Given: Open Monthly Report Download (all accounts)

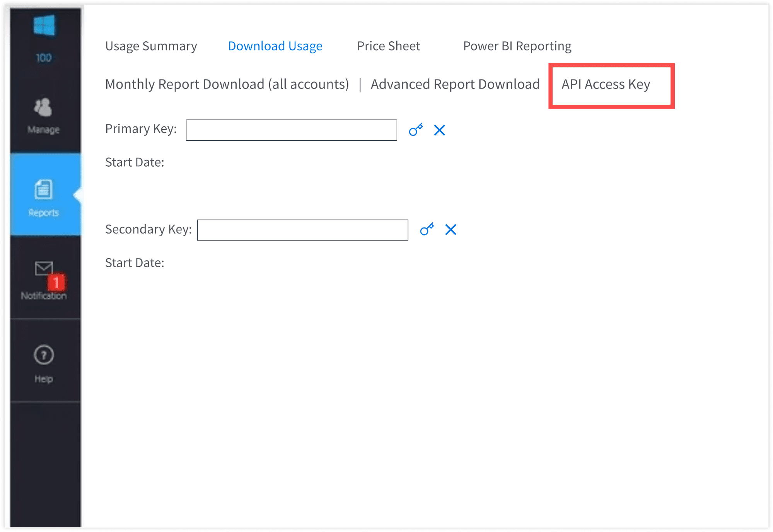Looking at the screenshot, I should [x=227, y=84].
